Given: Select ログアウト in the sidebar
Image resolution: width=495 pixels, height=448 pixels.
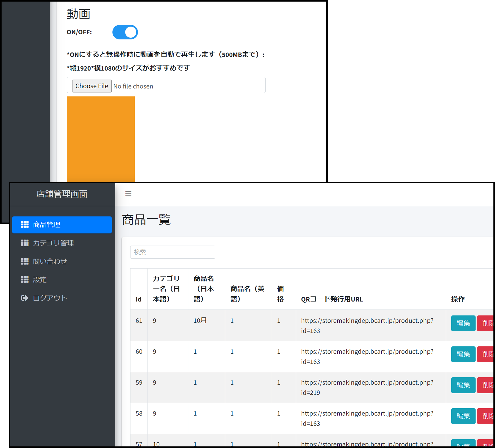Looking at the screenshot, I should tap(62, 298).
